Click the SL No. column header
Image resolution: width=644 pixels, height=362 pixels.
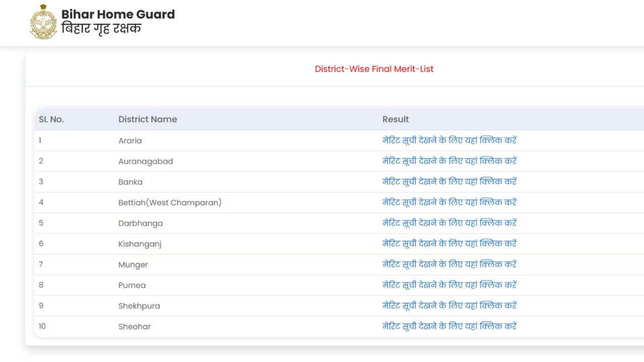(51, 119)
